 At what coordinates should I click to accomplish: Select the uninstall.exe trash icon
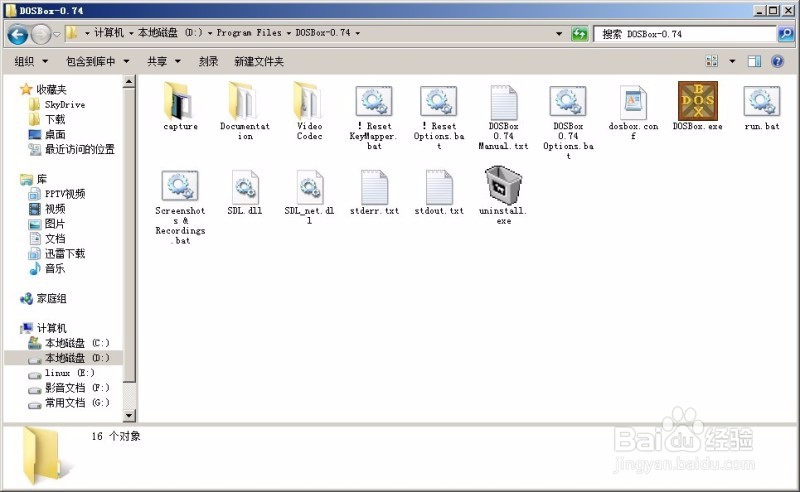[x=504, y=185]
